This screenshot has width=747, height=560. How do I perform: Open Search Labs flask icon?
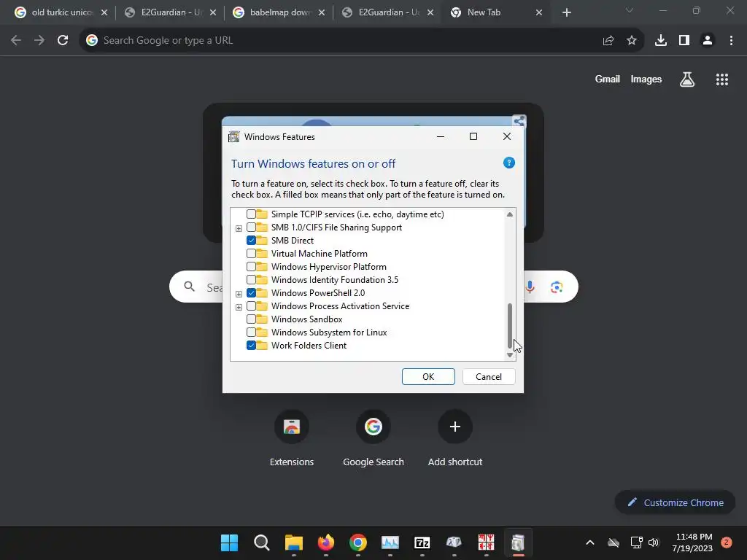pos(687,79)
